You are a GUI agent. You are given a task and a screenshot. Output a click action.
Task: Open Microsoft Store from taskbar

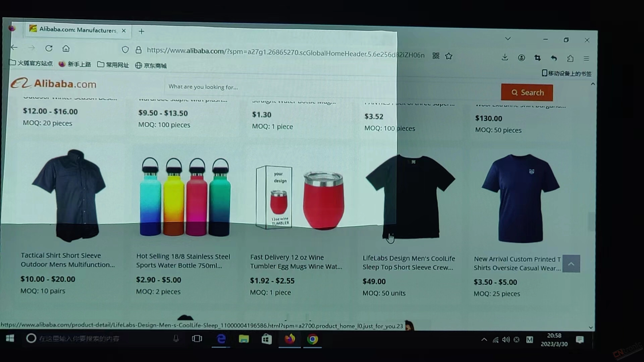pyautogui.click(x=267, y=339)
